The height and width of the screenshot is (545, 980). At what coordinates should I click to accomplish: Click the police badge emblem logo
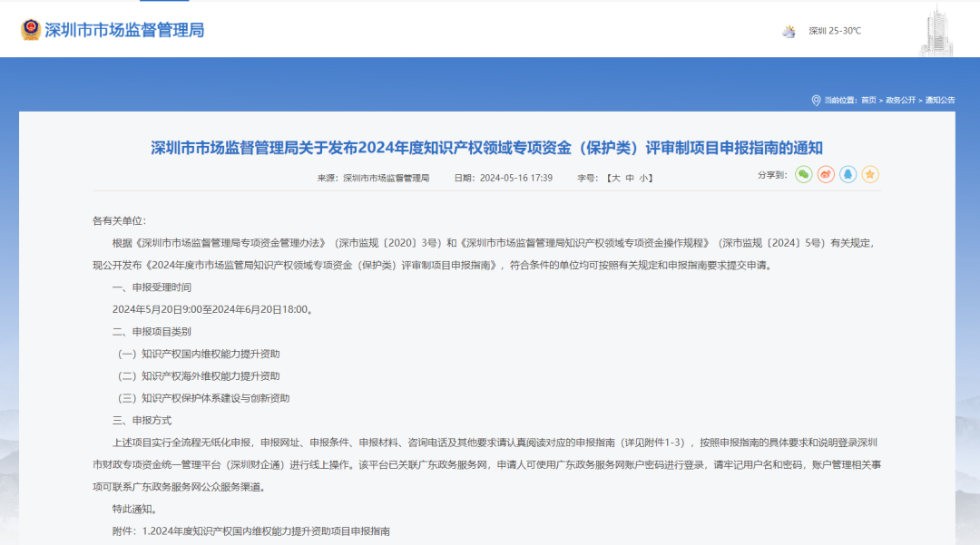(x=31, y=30)
